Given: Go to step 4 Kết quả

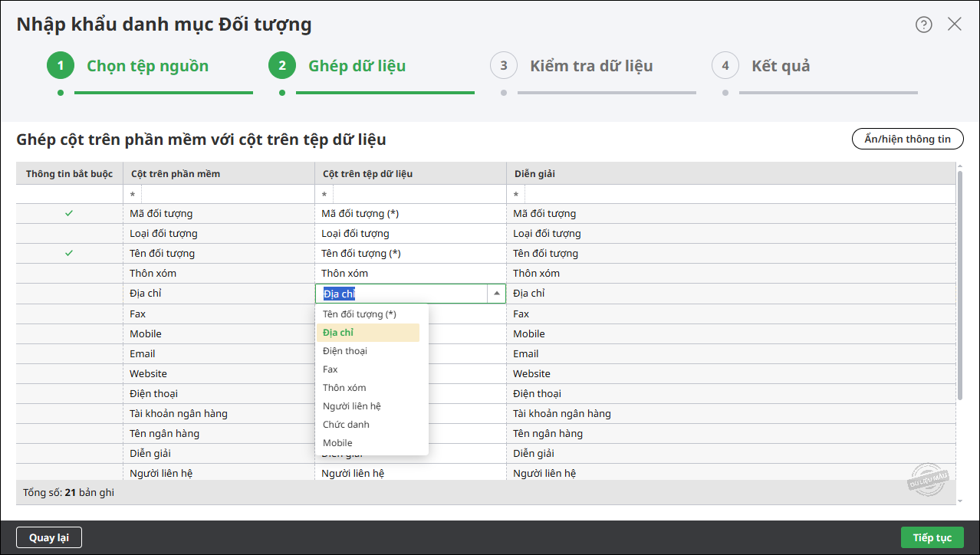Looking at the screenshot, I should [761, 66].
